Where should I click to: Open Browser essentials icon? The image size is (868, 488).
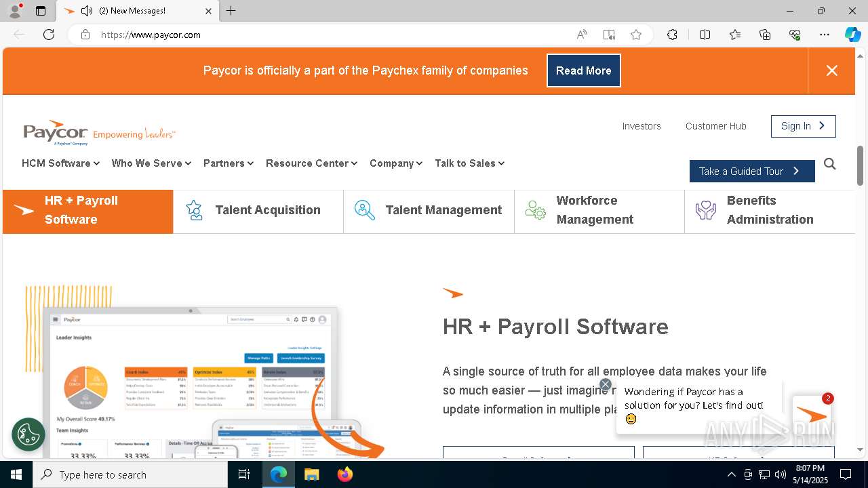click(x=795, y=35)
